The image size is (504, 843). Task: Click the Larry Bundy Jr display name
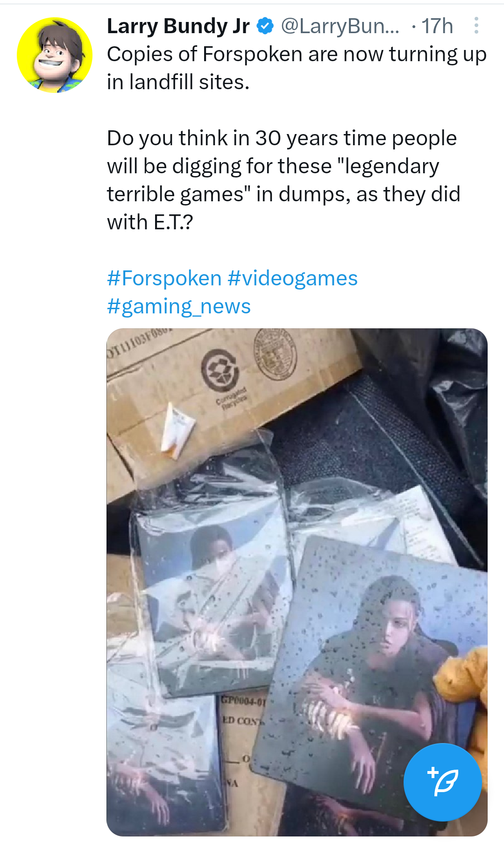click(x=178, y=26)
